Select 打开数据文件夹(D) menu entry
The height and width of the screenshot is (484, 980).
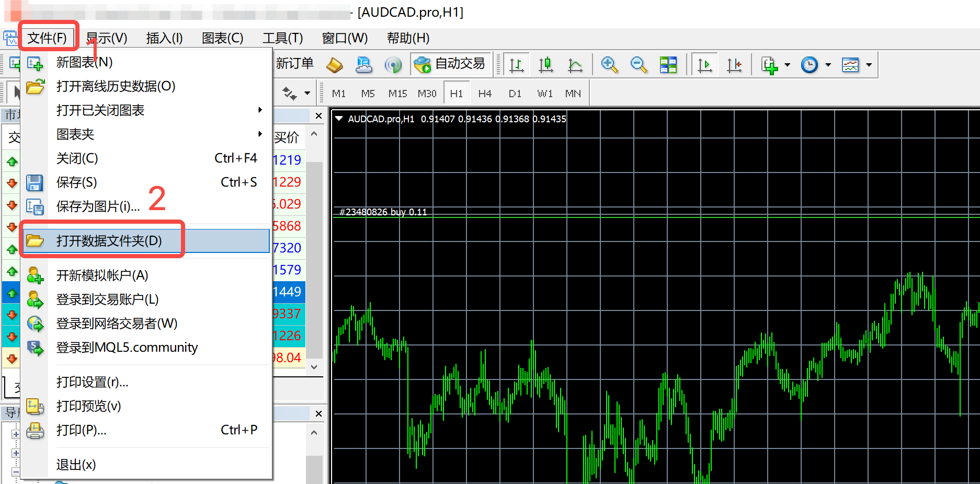click(109, 241)
